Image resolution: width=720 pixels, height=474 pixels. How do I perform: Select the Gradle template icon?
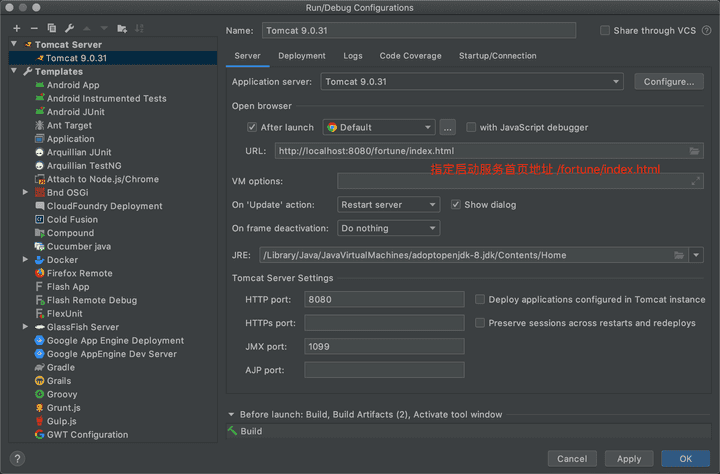39,367
